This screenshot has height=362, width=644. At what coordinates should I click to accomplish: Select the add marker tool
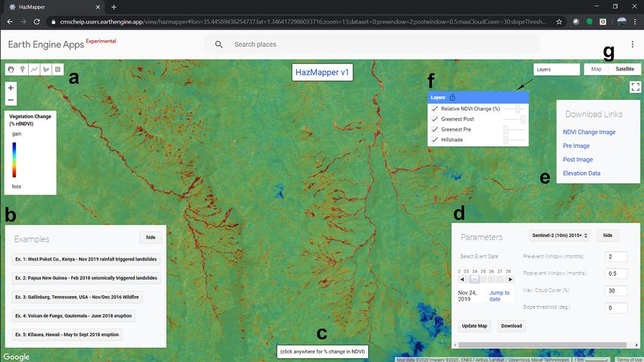pyautogui.click(x=23, y=70)
